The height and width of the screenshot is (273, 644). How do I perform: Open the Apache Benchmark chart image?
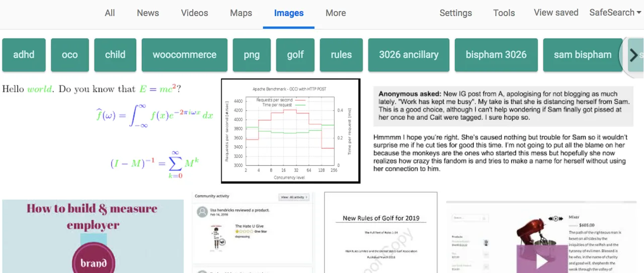point(291,131)
